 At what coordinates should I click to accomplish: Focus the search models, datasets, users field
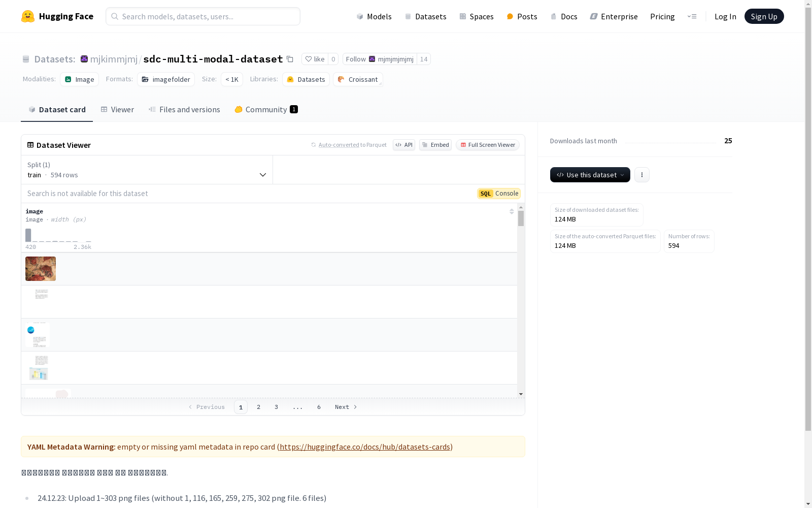click(203, 16)
